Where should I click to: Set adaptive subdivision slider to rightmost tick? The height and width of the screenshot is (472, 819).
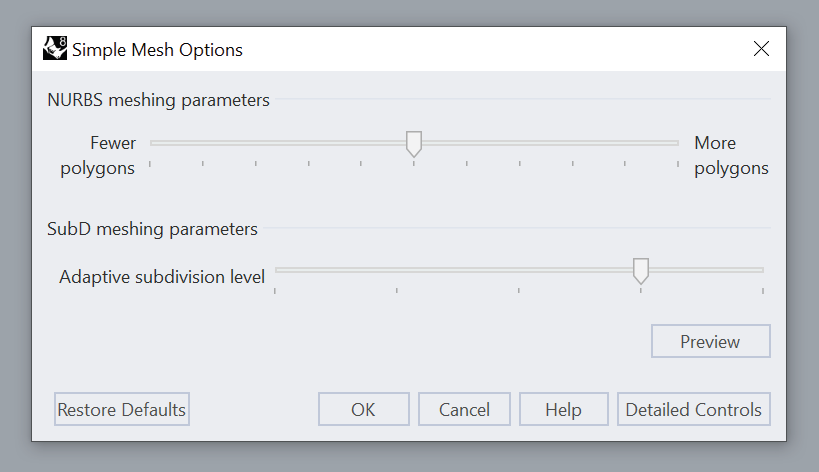coord(762,270)
